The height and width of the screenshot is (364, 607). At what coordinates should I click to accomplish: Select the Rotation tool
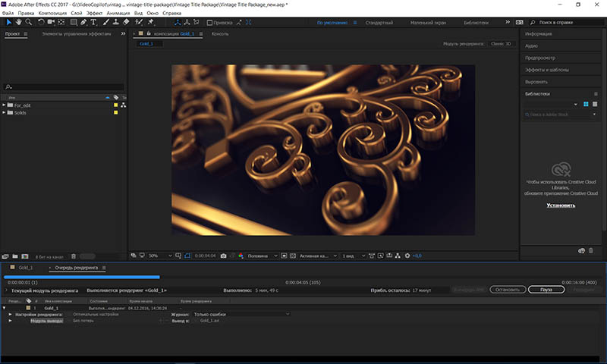point(41,23)
